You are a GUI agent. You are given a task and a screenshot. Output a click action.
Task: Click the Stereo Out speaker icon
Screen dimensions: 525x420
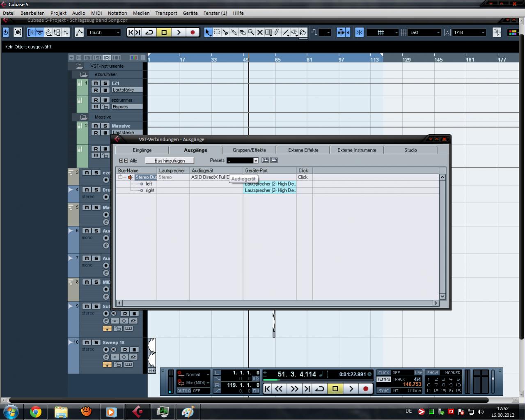[130, 177]
